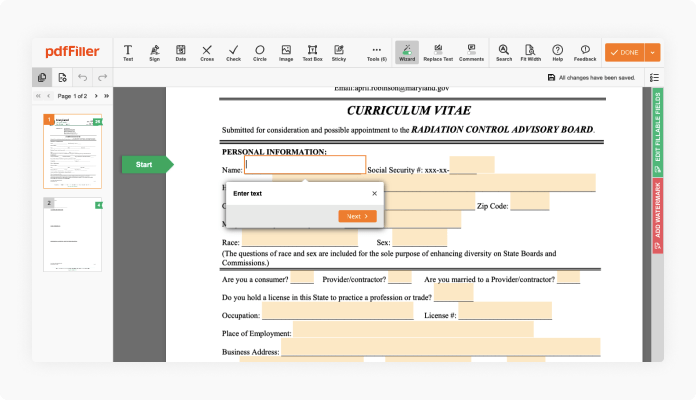Toggle the page thumbnails panel view
The height and width of the screenshot is (400, 696).
pyautogui.click(x=42, y=77)
